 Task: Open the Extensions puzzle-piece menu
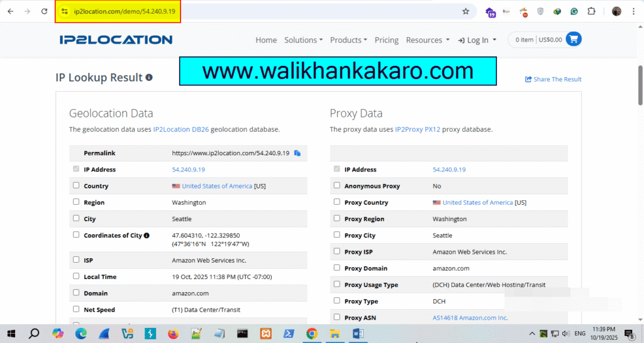pos(591,11)
